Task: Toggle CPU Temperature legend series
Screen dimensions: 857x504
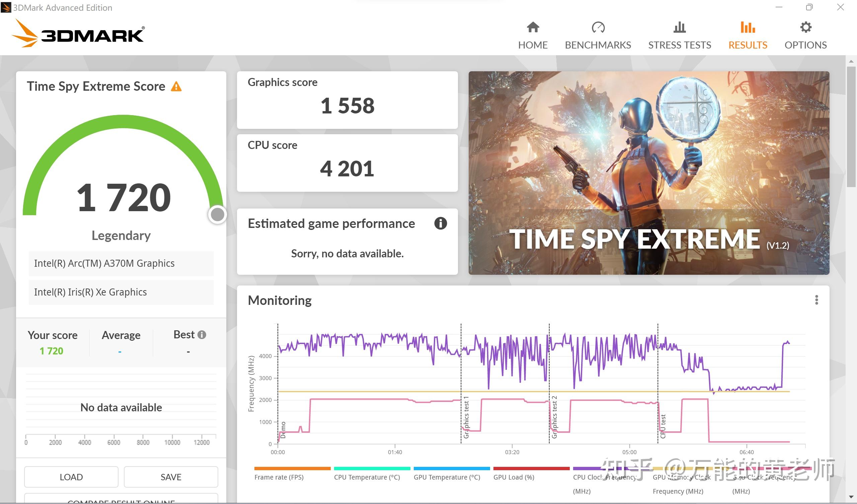Action: pos(367,477)
